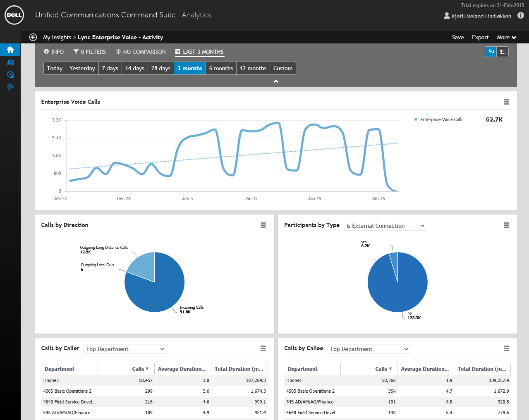Switch to chart view icon

[491, 52]
